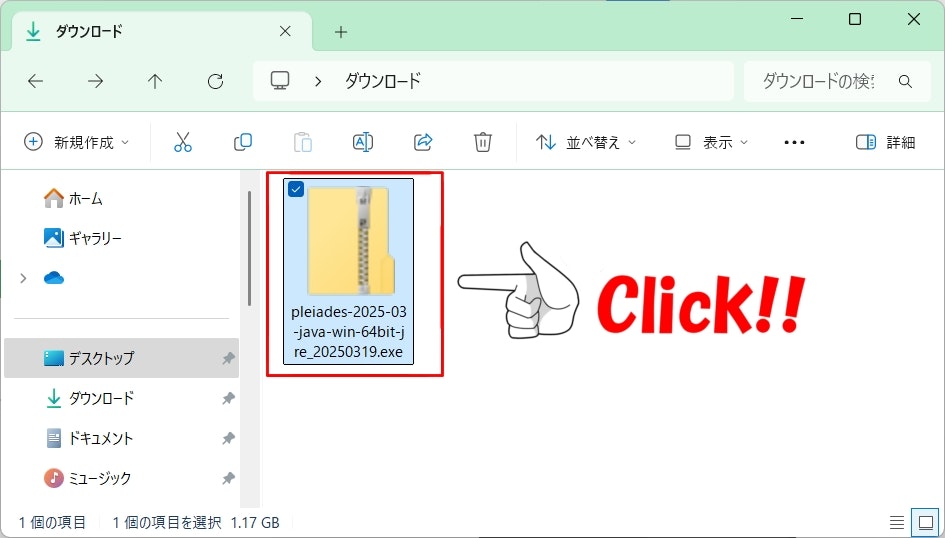945x538 pixels.
Task: Open the 新規作成 dropdown
Action: pos(77,142)
